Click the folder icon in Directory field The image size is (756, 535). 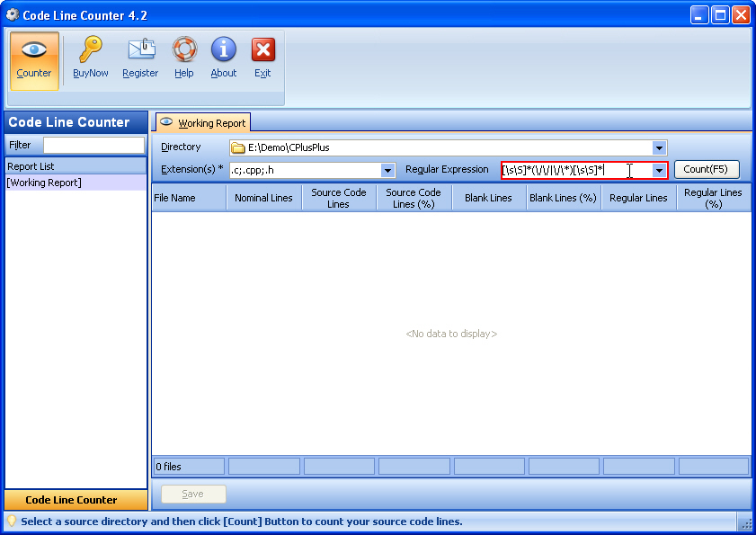[x=238, y=147]
